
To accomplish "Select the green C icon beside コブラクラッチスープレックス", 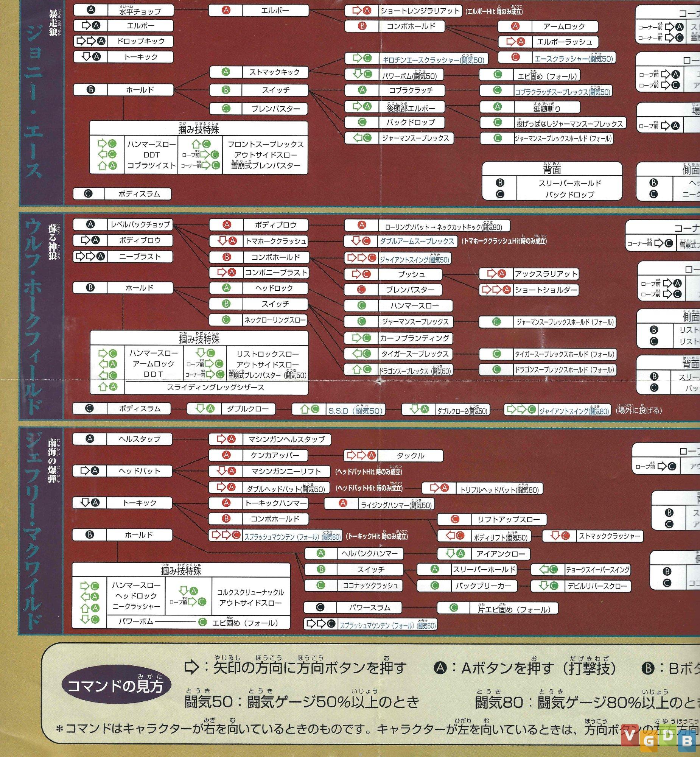I will pos(497,90).
